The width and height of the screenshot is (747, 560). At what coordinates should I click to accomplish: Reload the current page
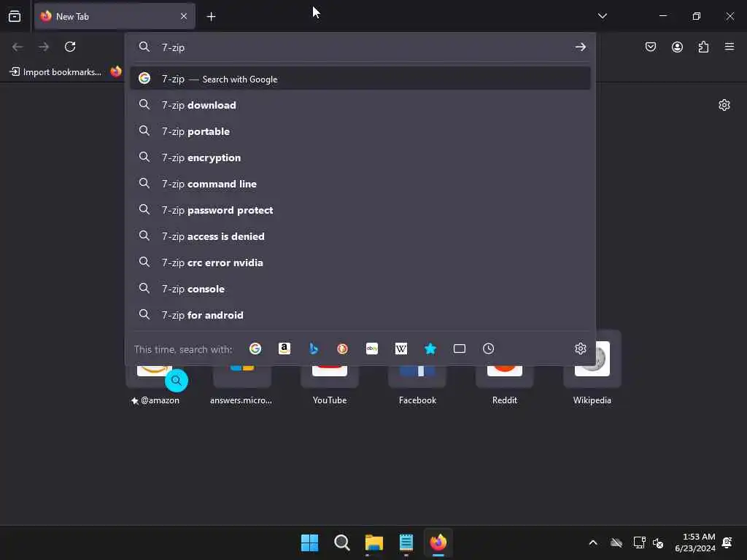70,47
